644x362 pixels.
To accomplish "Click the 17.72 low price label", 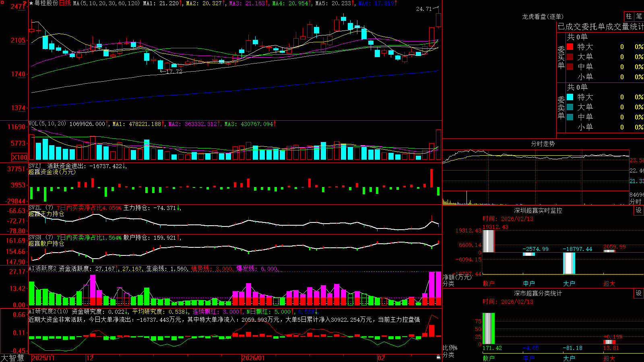I will tap(174, 72).
